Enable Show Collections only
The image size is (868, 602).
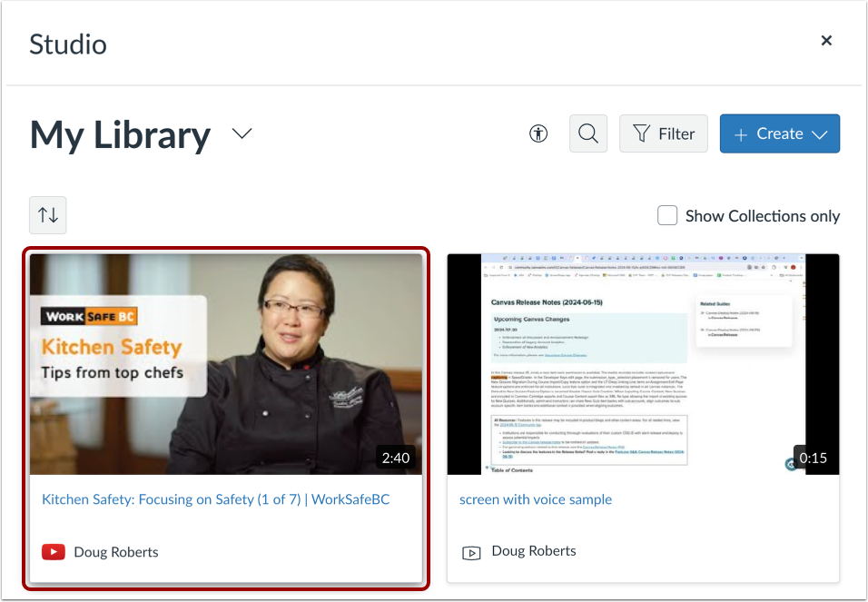click(667, 215)
